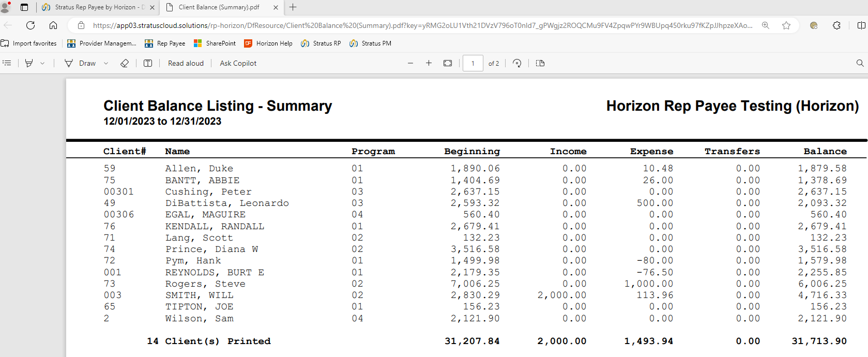Toggle fit to width view
The width and height of the screenshot is (868, 357).
point(448,63)
